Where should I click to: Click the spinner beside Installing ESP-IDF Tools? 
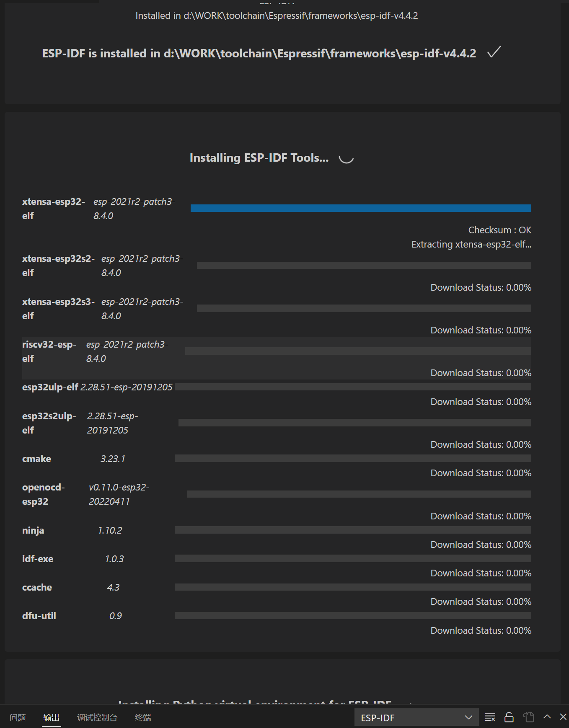tap(346, 158)
